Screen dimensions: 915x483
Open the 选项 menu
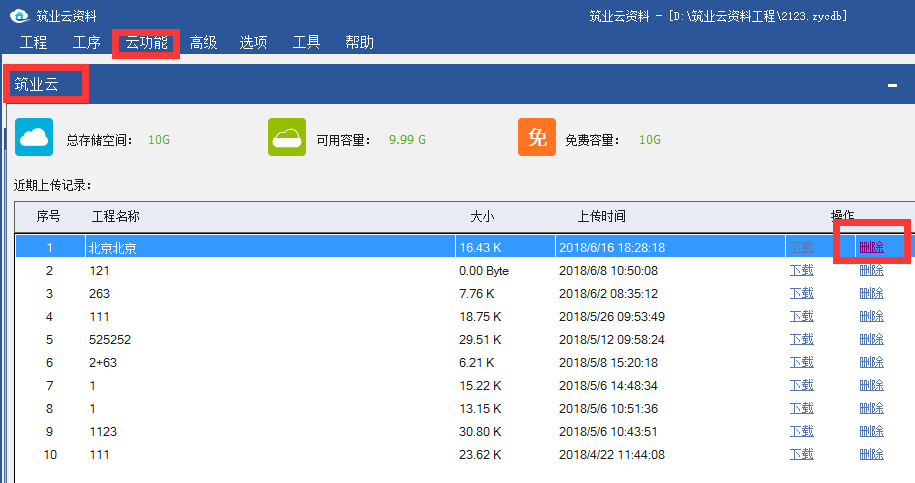coord(253,42)
